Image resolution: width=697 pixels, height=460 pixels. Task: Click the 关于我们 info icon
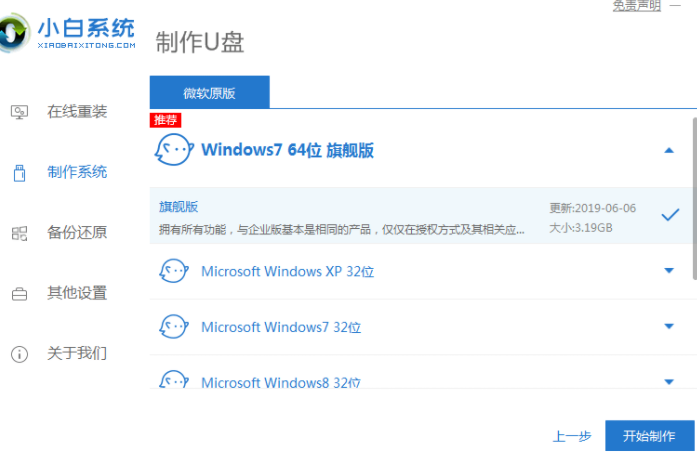pyautogui.click(x=19, y=354)
